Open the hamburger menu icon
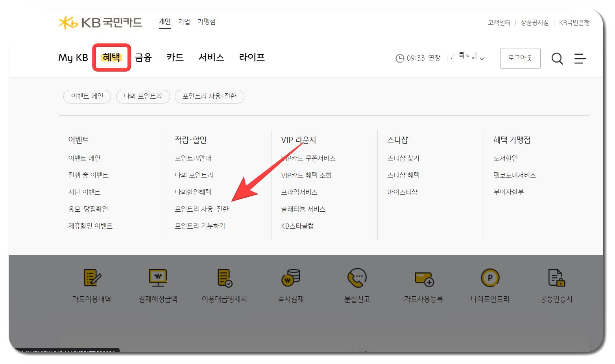 point(580,58)
